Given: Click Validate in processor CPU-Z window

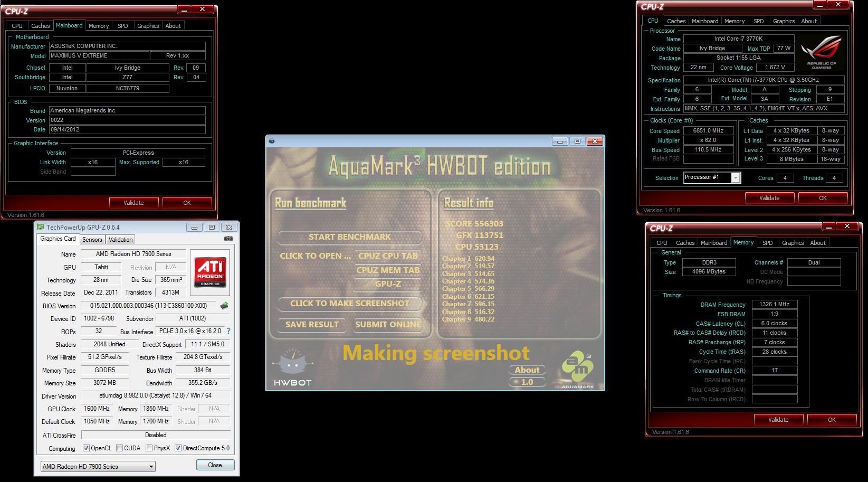Looking at the screenshot, I should tap(769, 198).
